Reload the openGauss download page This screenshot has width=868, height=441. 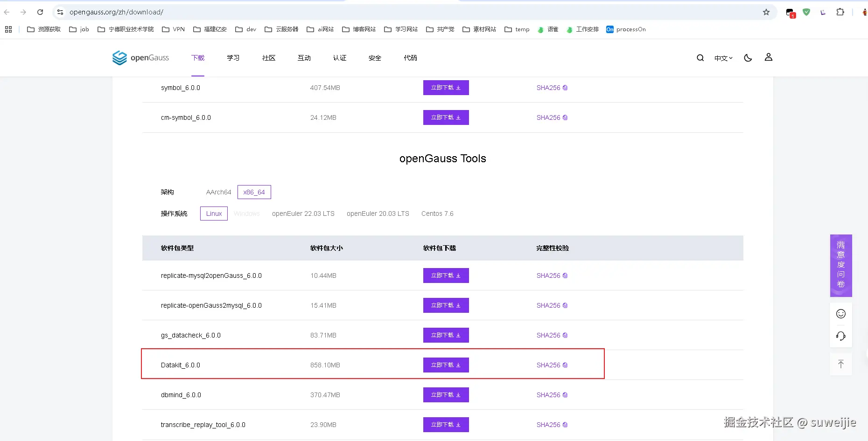40,12
